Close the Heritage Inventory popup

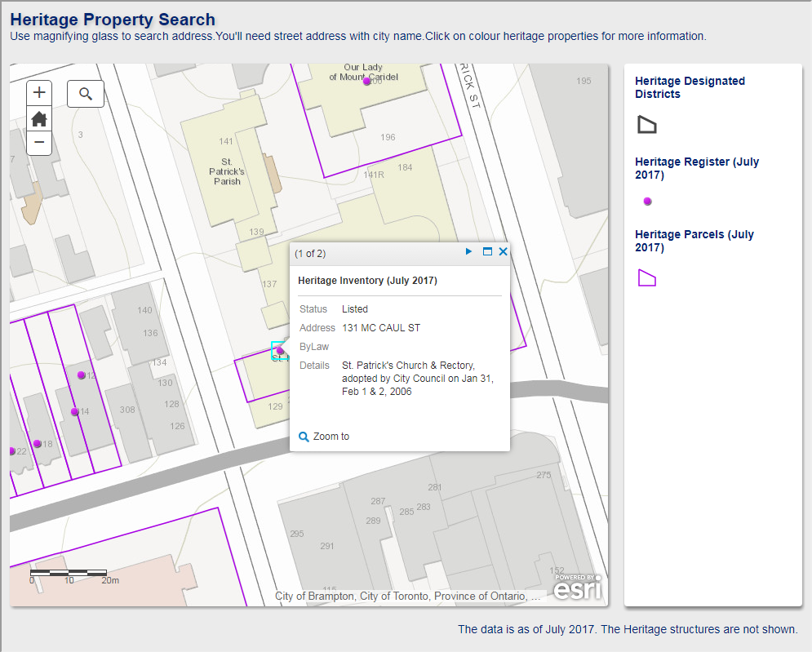click(x=503, y=251)
